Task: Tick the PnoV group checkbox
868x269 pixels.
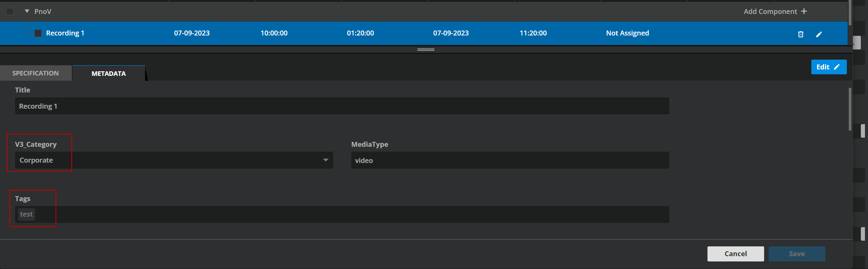Action: (x=10, y=12)
